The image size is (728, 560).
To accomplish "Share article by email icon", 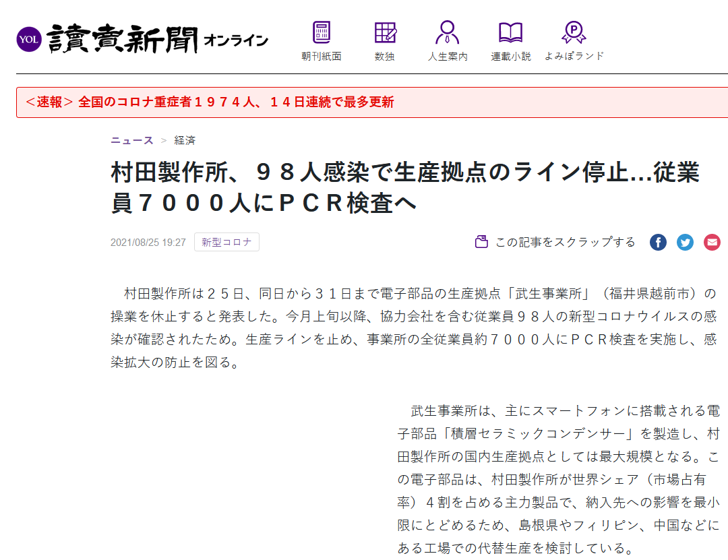I will (712, 242).
